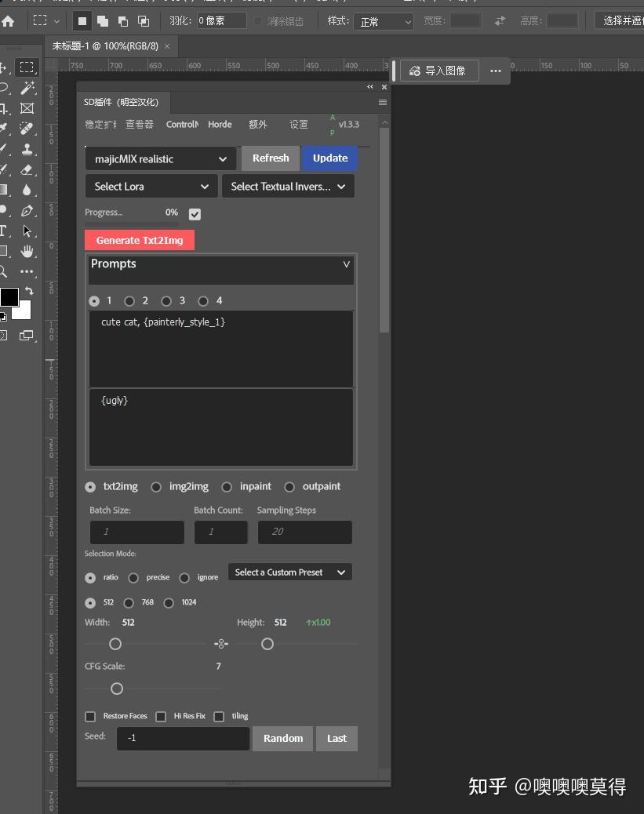Switch to the ControlNet tab
This screenshot has height=814, width=644.
[182, 124]
